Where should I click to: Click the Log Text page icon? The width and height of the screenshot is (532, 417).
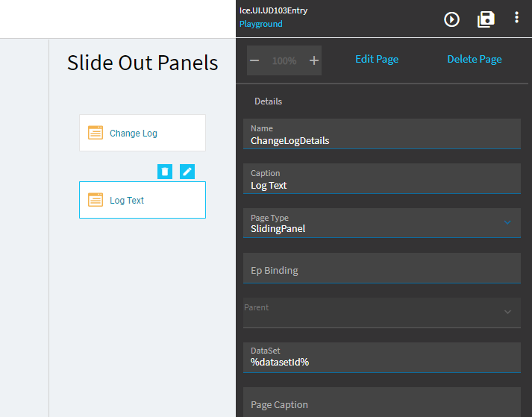[96, 199]
